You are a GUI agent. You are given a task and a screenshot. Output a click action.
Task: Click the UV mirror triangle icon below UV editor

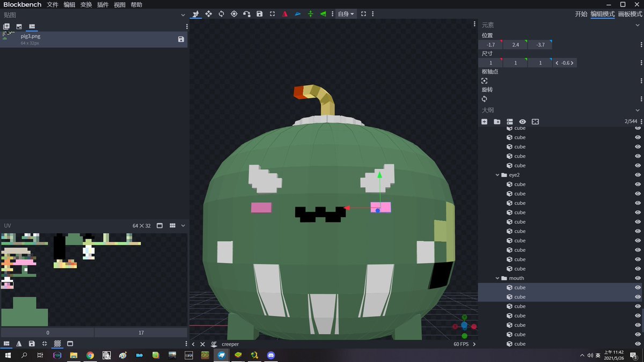click(19, 344)
